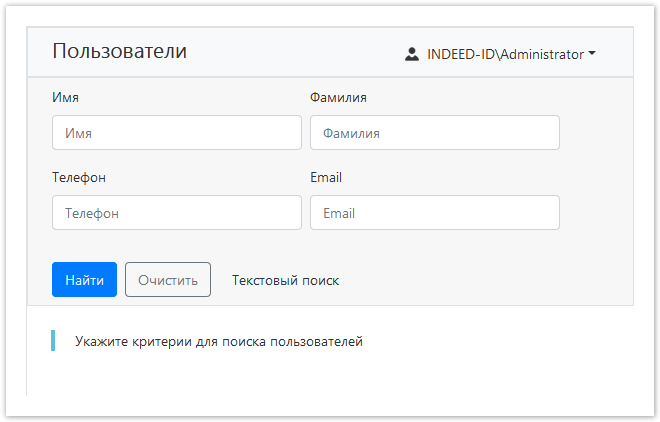Screen dimensions: 660x422
Task: Click the Email input box
Action: pos(434,212)
